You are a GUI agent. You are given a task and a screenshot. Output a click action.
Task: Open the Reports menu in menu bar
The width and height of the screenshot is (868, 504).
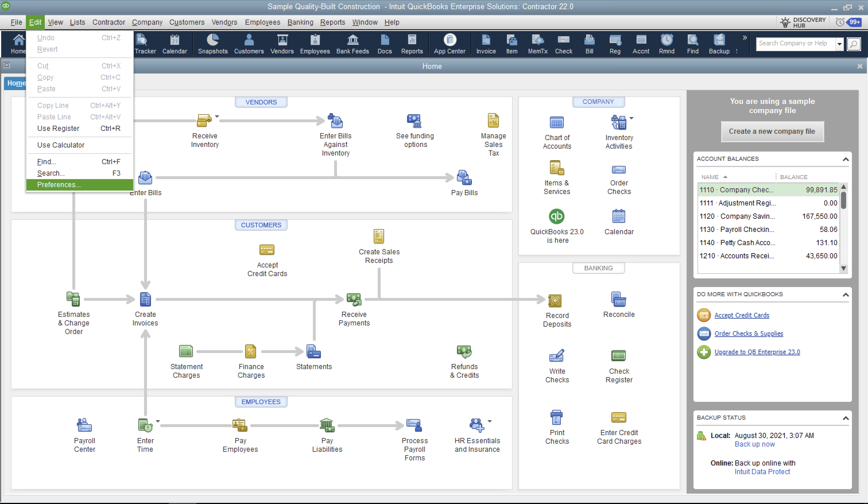click(332, 22)
